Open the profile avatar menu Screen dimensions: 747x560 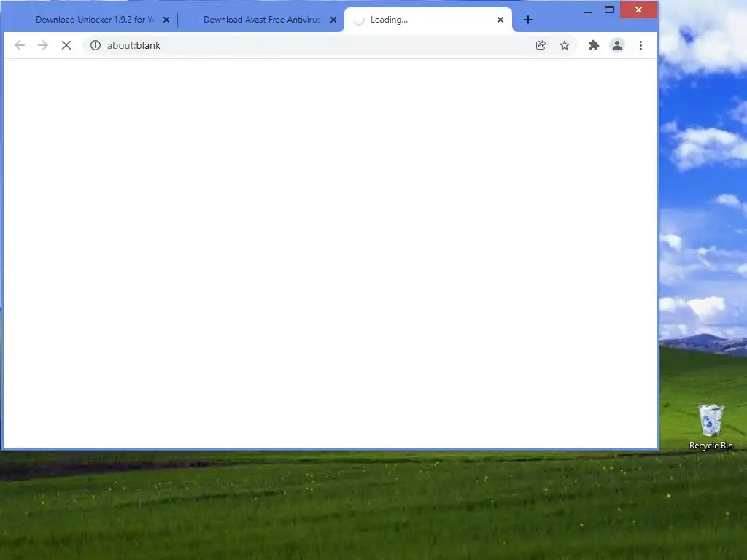pyautogui.click(x=617, y=45)
